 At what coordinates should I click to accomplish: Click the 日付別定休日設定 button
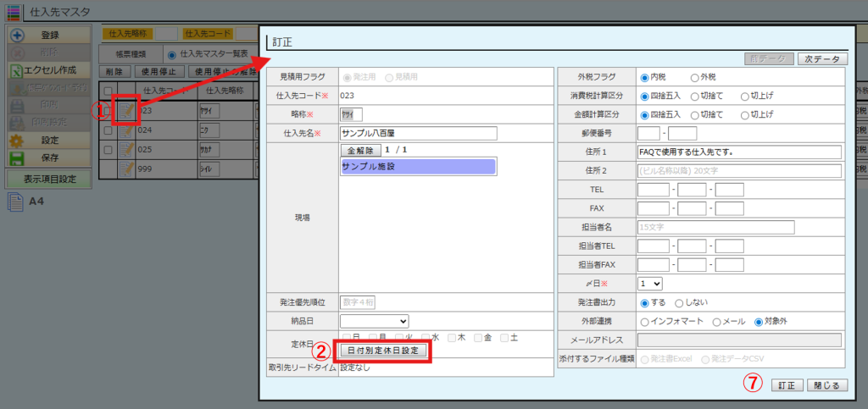click(383, 351)
